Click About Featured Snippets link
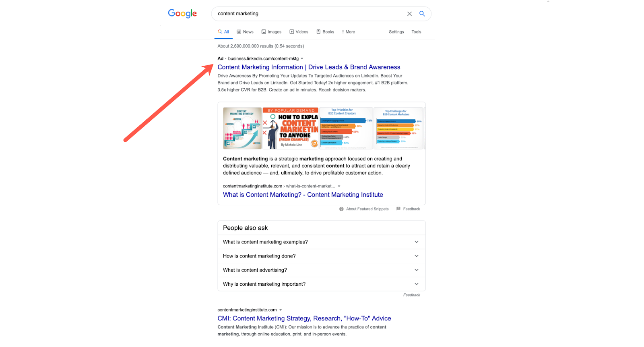Image resolution: width=644 pixels, height=347 pixels. (x=367, y=209)
